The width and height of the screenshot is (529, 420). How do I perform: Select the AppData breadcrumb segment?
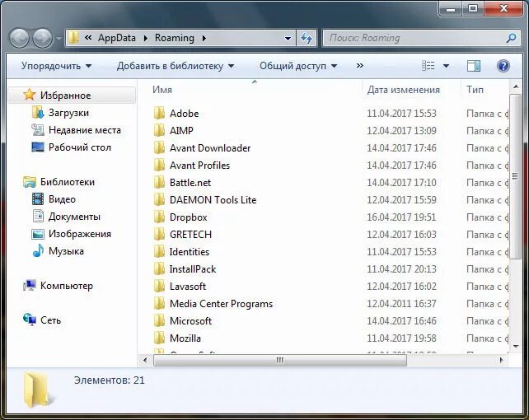click(x=117, y=38)
